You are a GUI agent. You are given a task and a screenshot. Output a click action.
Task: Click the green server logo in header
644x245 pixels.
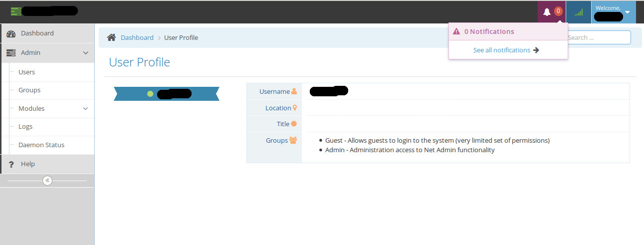pos(16,11)
